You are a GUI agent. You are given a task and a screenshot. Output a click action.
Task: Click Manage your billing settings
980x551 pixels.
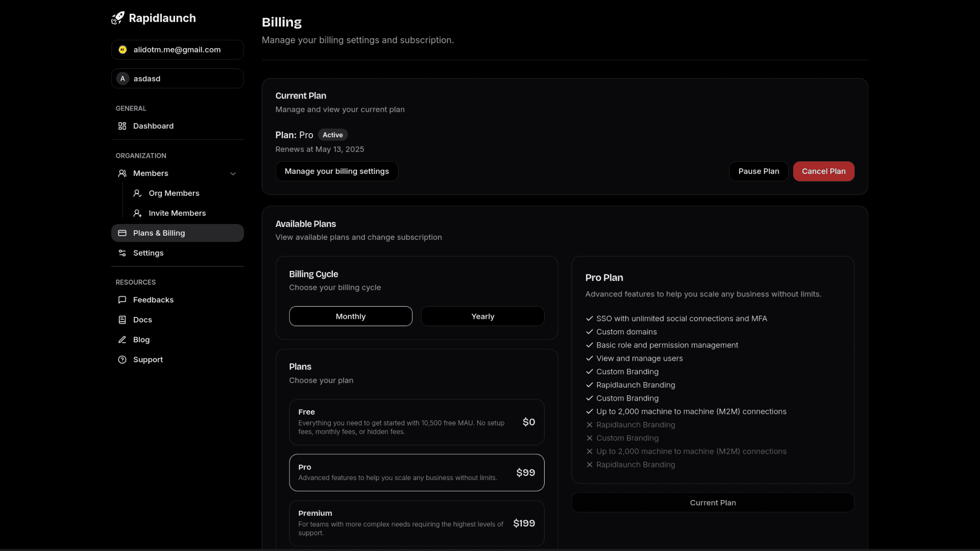click(337, 171)
